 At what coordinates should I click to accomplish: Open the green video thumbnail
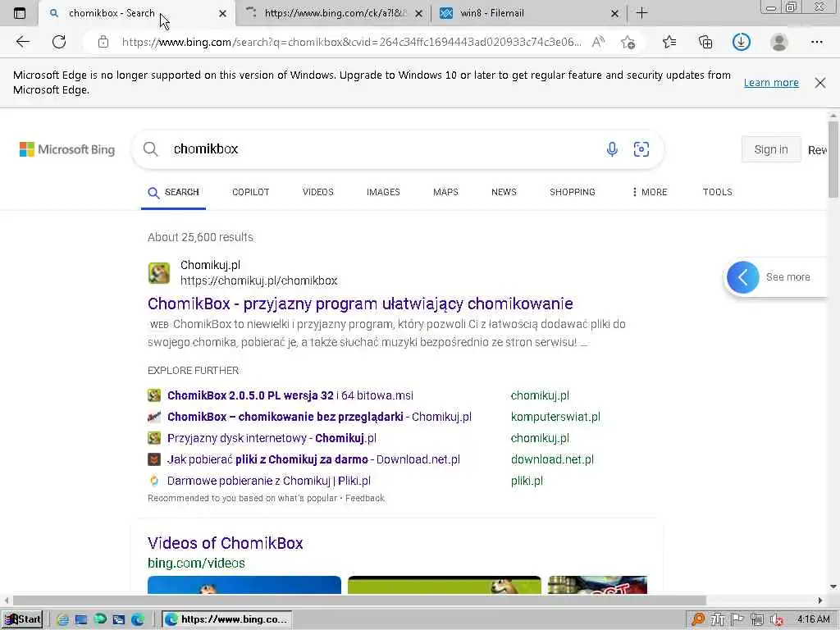pyautogui.click(x=444, y=585)
